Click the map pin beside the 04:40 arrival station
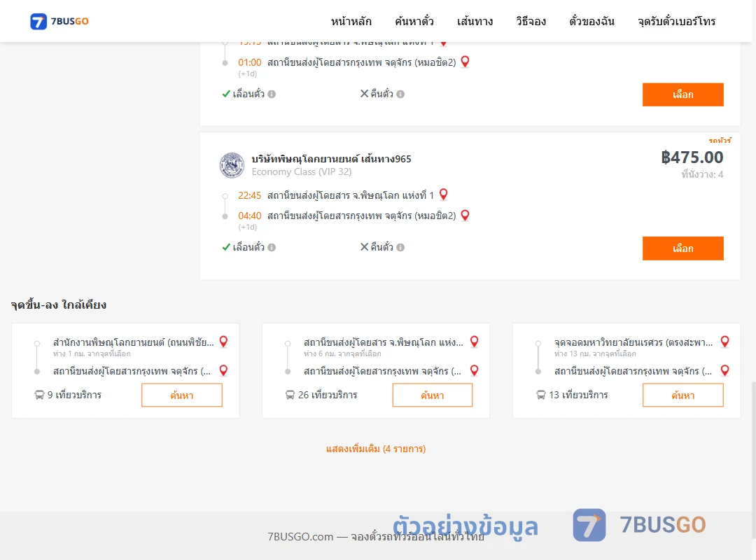The height and width of the screenshot is (560, 756). [465, 215]
